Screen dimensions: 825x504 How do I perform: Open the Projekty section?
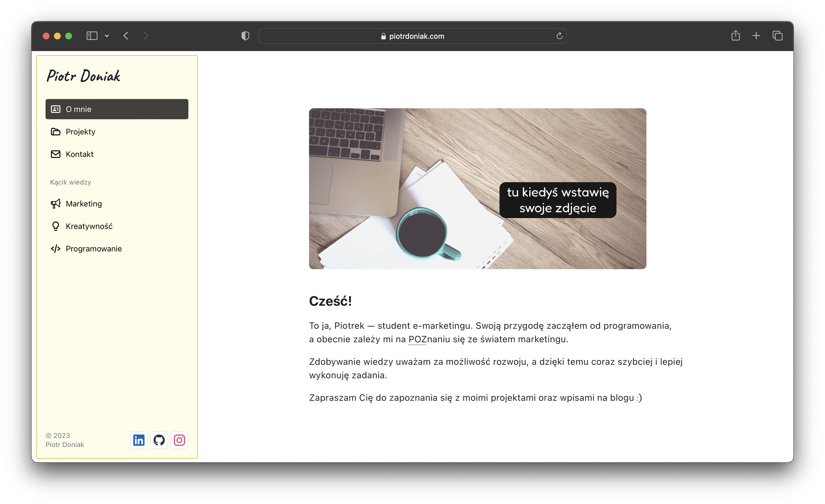pyautogui.click(x=80, y=132)
